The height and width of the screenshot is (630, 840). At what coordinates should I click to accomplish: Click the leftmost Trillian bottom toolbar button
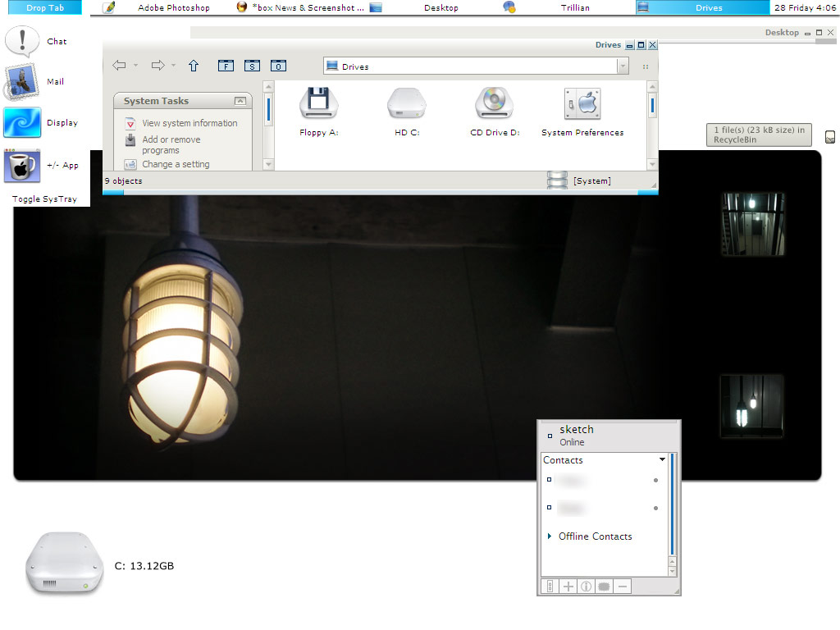(x=550, y=587)
